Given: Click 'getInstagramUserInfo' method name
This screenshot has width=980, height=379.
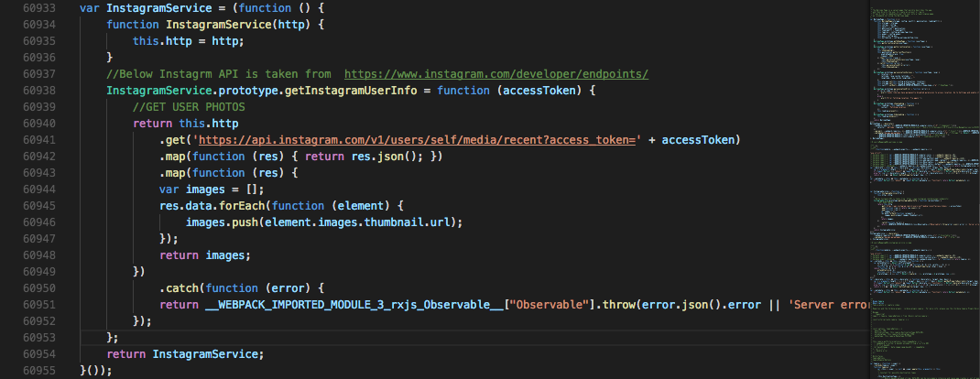Looking at the screenshot, I should [x=352, y=91].
